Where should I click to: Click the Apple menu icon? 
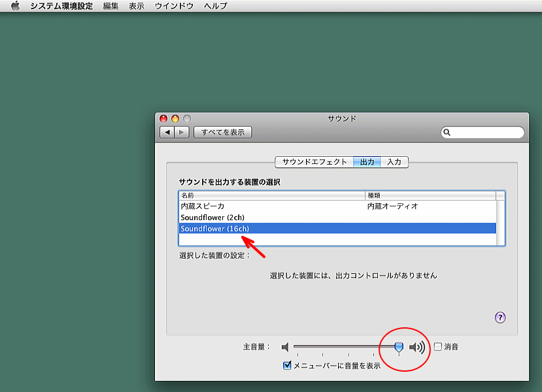point(16,6)
